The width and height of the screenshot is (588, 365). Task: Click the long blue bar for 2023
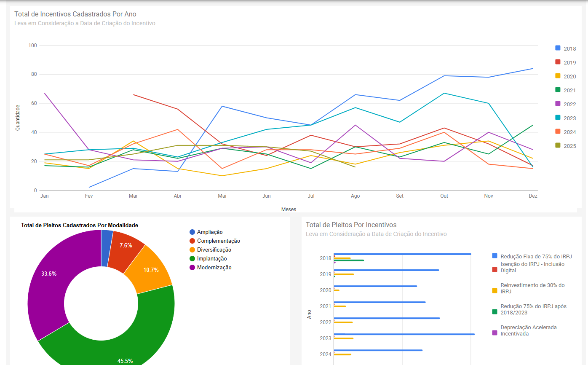(x=404, y=334)
